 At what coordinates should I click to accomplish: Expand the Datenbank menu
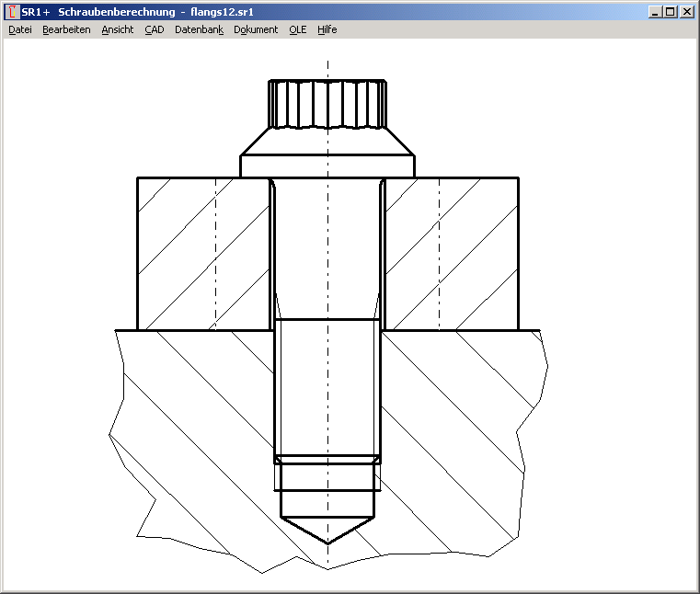click(199, 29)
